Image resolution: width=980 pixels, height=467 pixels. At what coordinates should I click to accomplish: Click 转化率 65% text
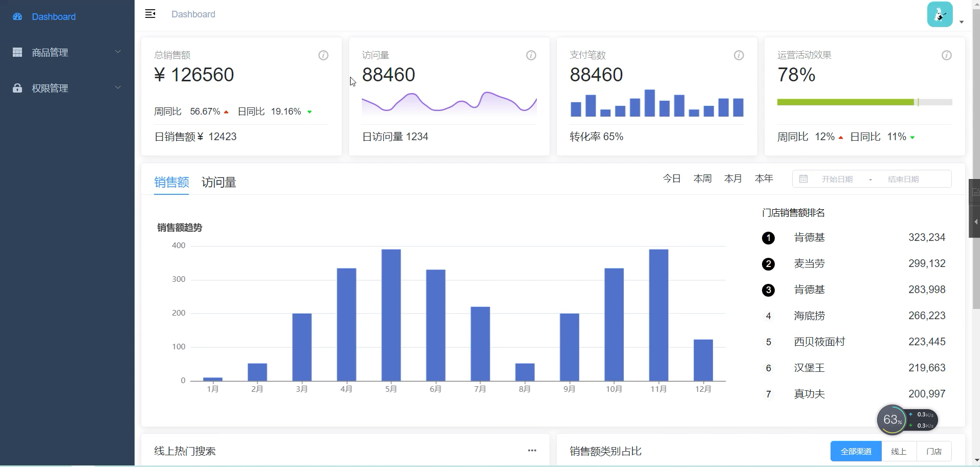597,137
